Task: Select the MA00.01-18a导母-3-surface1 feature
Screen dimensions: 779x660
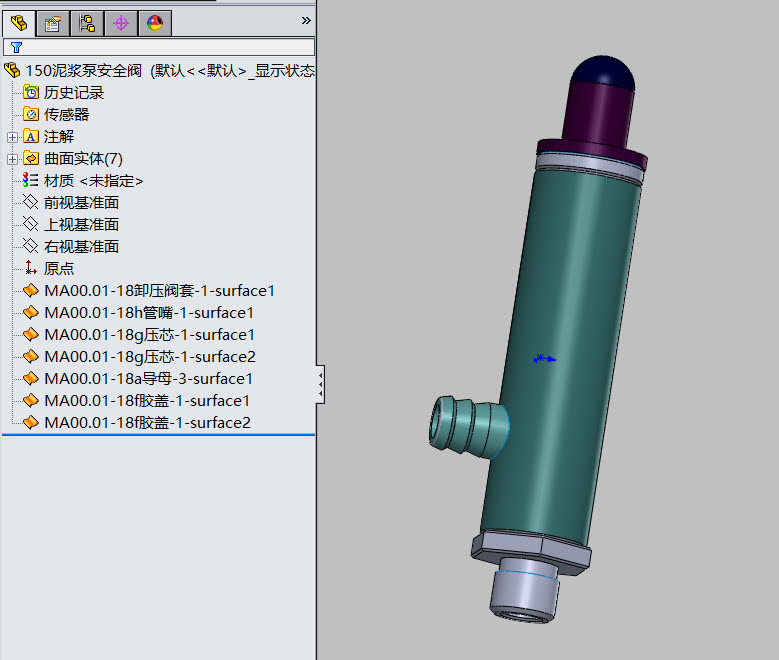Action: 148,379
